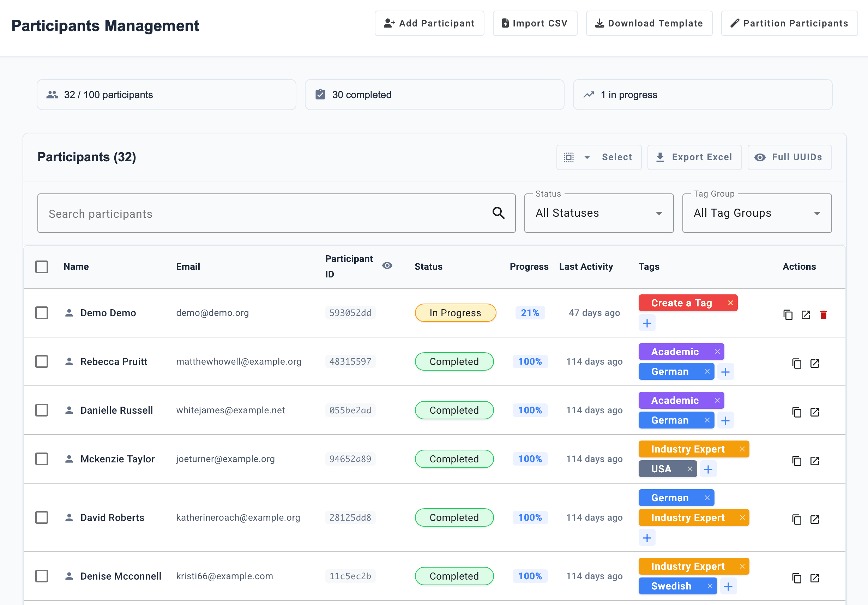The width and height of the screenshot is (868, 605).
Task: Click email matthewhowell@example.org
Action: [239, 361]
